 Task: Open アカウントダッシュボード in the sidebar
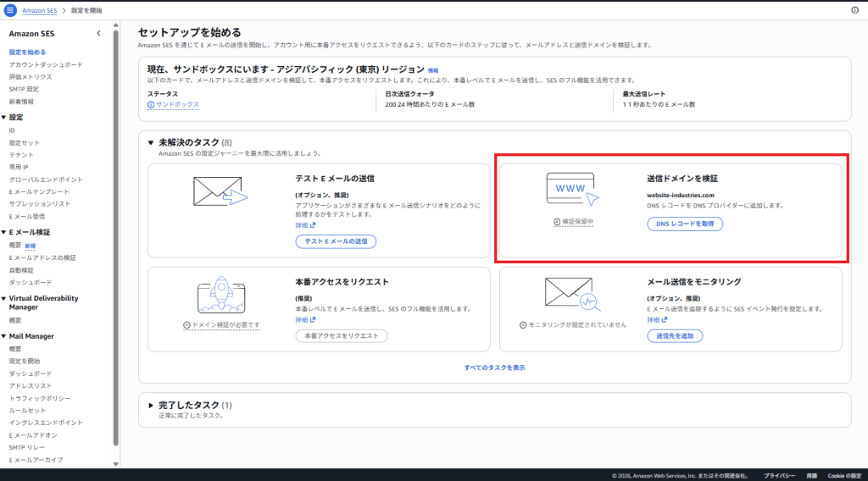pyautogui.click(x=46, y=64)
